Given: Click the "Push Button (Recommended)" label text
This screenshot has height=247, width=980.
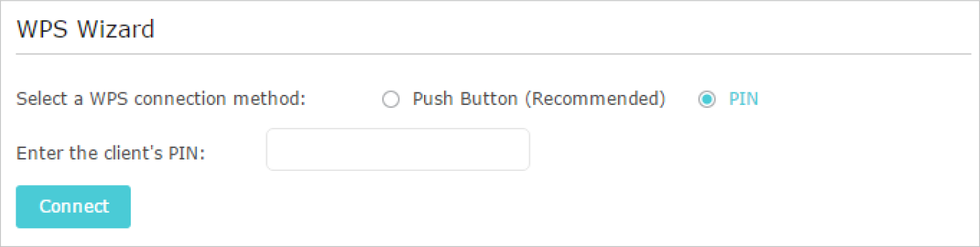Looking at the screenshot, I should (x=539, y=100).
